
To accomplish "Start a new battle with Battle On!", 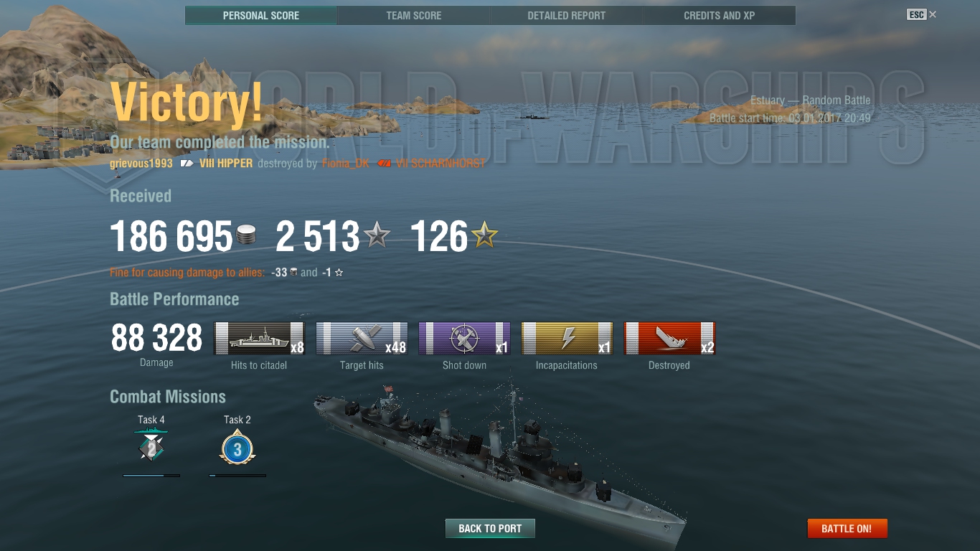I will [847, 529].
